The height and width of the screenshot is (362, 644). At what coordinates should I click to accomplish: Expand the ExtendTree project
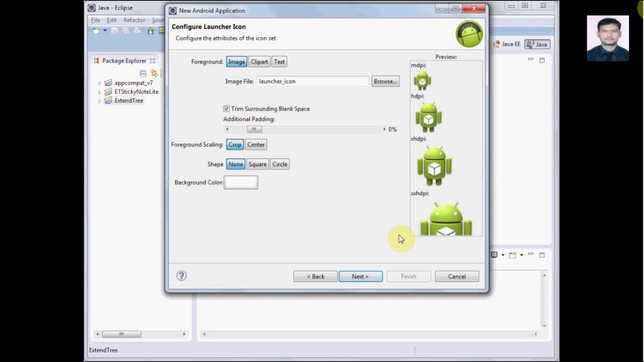click(100, 101)
